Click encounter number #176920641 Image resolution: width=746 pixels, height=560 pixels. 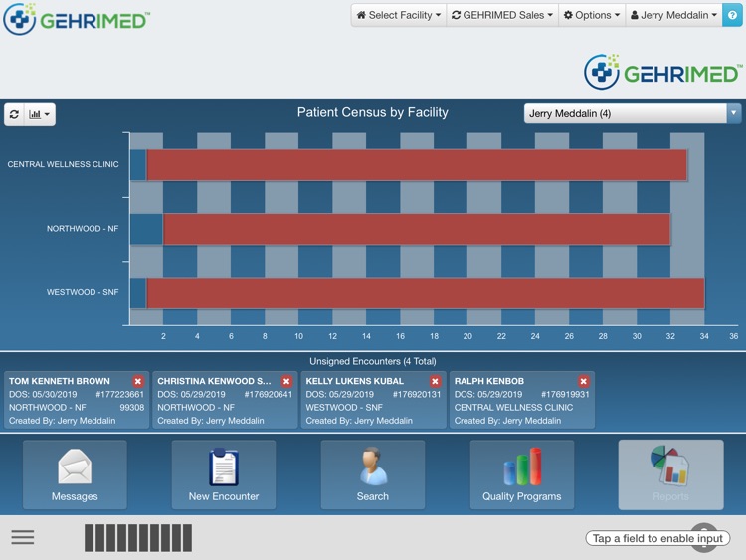click(x=269, y=395)
